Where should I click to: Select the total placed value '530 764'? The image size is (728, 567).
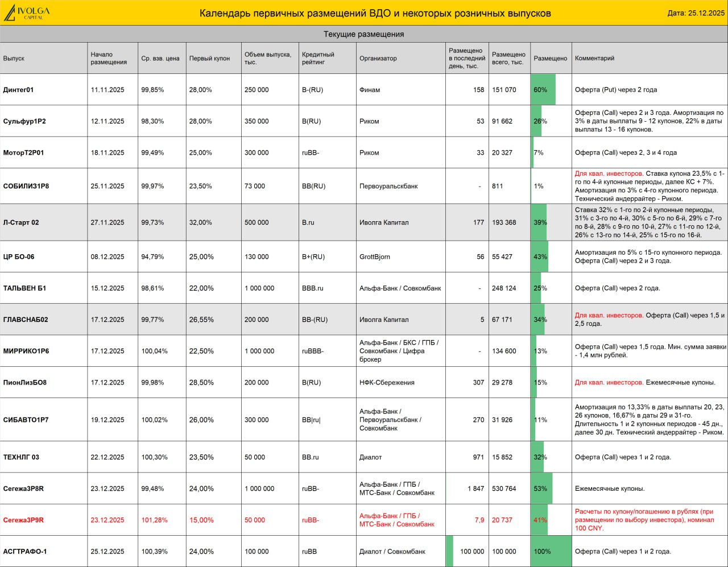[x=504, y=489]
